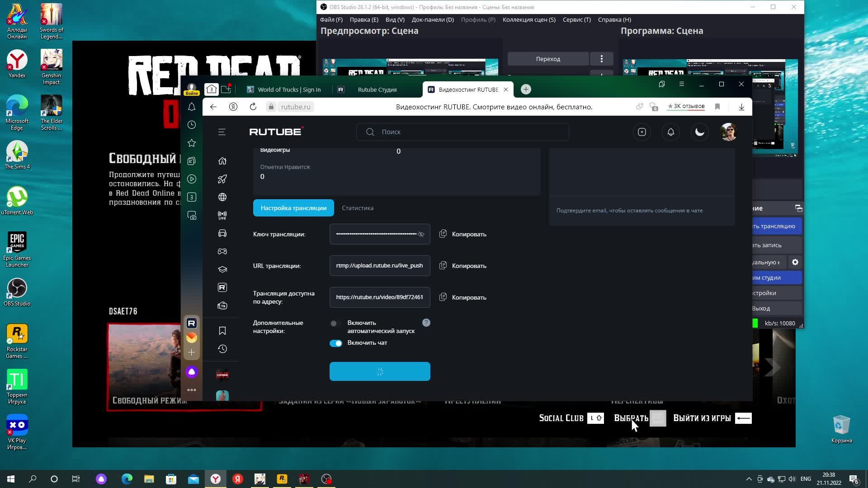Image resolution: width=868 pixels, height=488 pixels.
Task: Expand the RUTUBE hamburger side menu
Action: 222,132
